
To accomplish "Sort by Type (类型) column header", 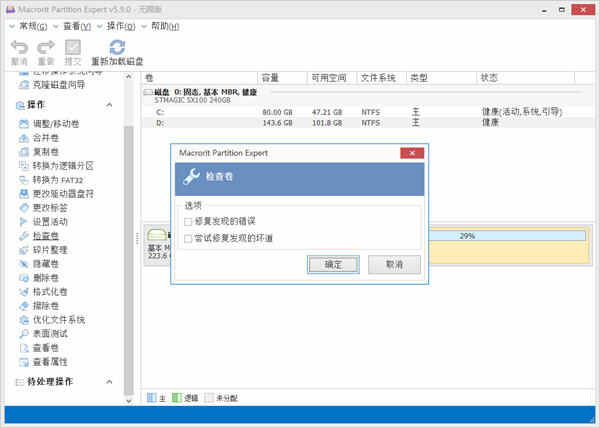I will (x=442, y=78).
